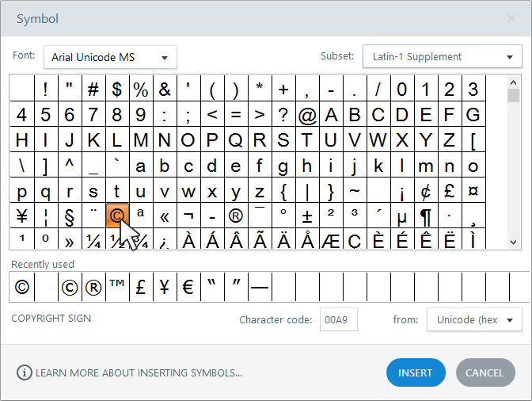Pick the euro sign in Recently used
532x401 pixels.
(x=188, y=288)
